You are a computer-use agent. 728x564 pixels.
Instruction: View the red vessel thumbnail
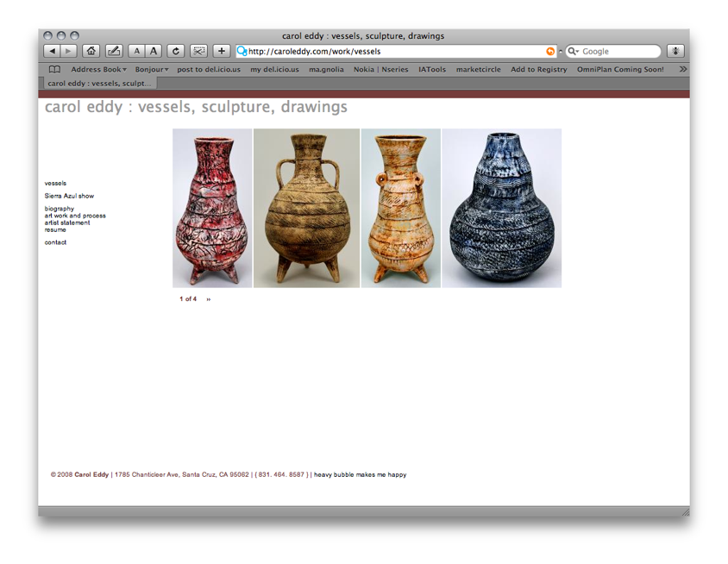212,208
